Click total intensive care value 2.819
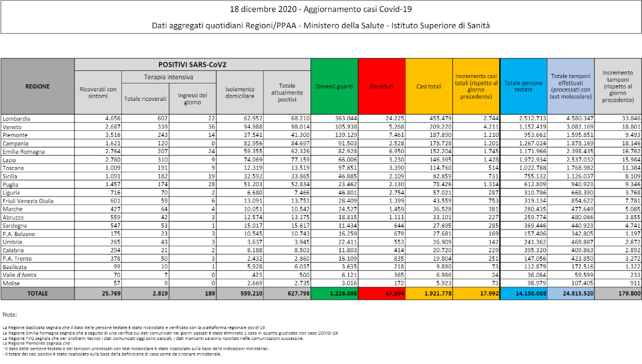This screenshot has height=364, width=642. click(x=160, y=294)
